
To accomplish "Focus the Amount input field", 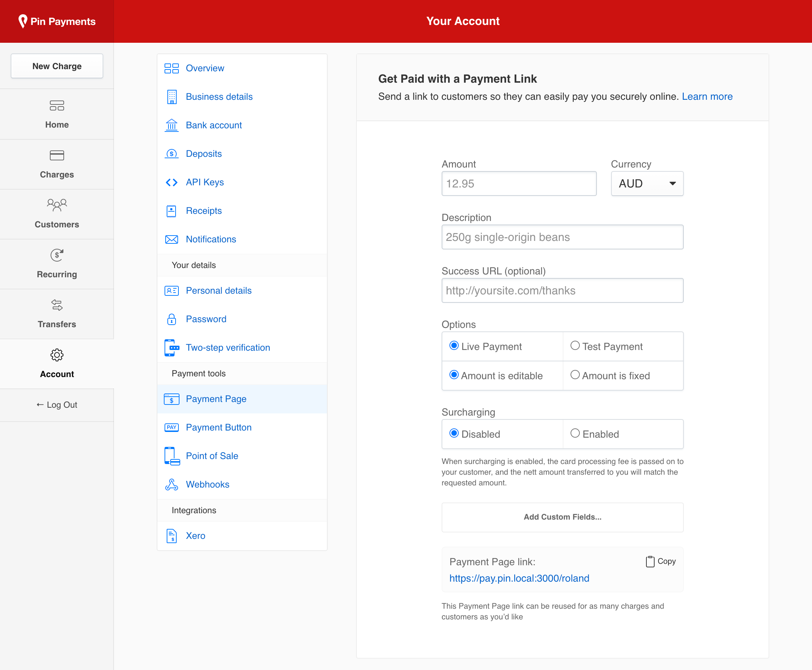I will coord(519,184).
